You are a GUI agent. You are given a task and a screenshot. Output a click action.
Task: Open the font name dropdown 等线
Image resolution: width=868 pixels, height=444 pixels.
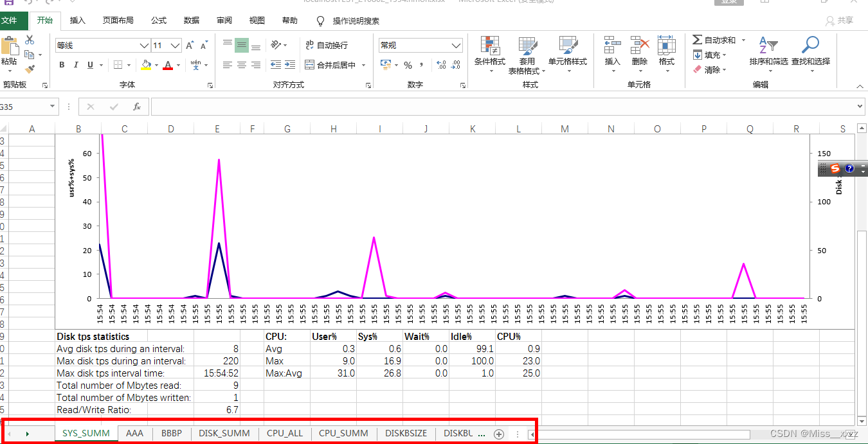(145, 46)
